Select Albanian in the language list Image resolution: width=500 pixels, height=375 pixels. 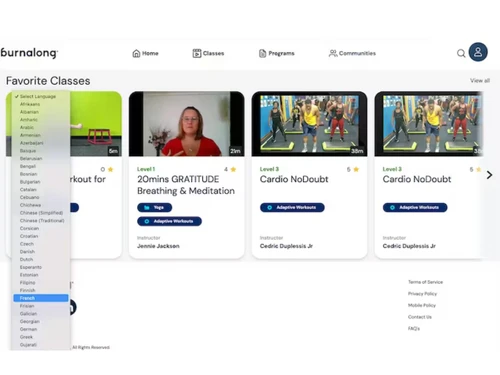41,112
